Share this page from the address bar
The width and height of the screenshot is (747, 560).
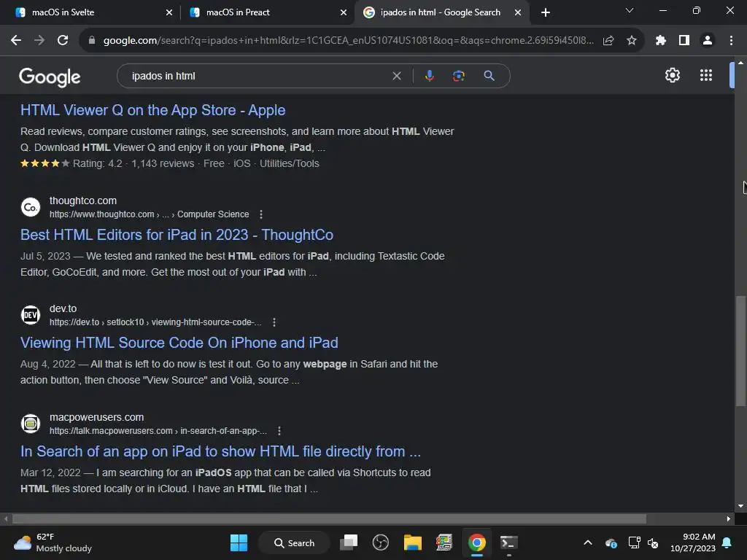pyautogui.click(x=608, y=41)
